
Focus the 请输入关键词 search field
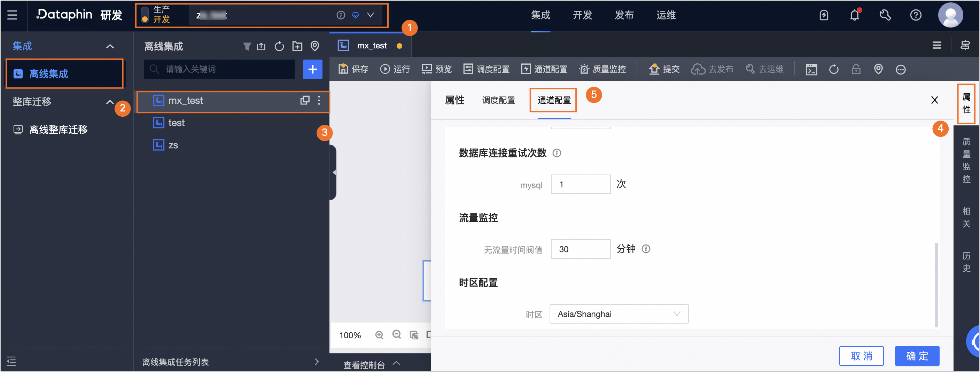click(219, 69)
